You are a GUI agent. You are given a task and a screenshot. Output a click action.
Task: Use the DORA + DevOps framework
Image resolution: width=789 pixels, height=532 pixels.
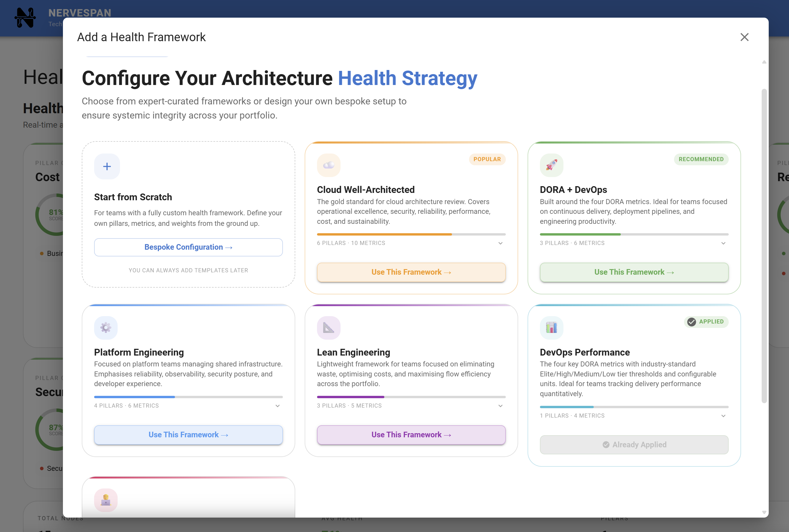coord(634,272)
